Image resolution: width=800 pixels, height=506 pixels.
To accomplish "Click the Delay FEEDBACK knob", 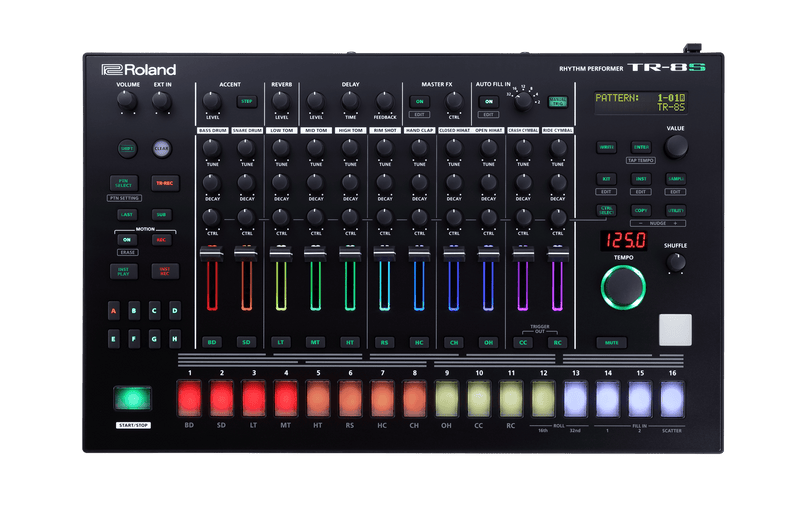I will point(385,102).
